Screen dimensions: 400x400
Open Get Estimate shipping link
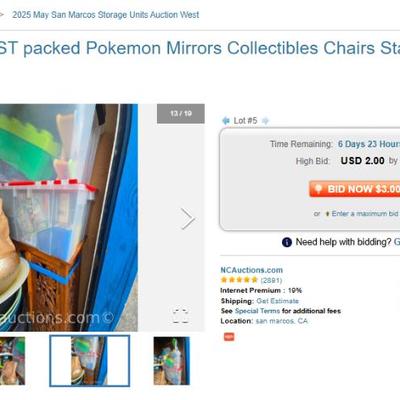277,301
